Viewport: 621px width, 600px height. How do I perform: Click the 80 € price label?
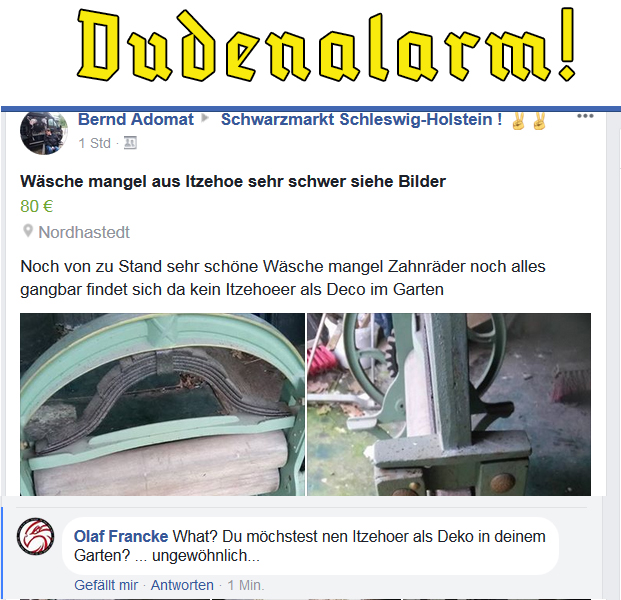pos(36,206)
